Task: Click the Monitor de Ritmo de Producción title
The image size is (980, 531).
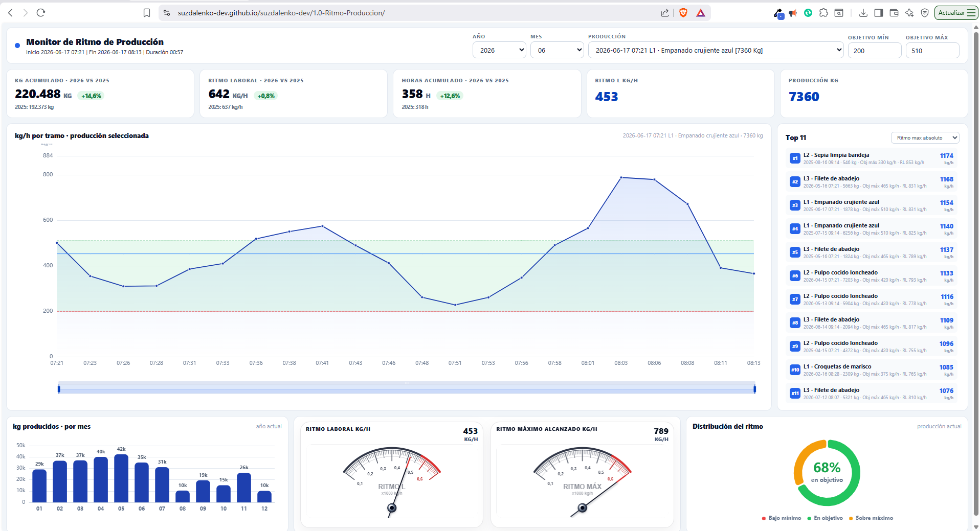Action: click(x=95, y=42)
